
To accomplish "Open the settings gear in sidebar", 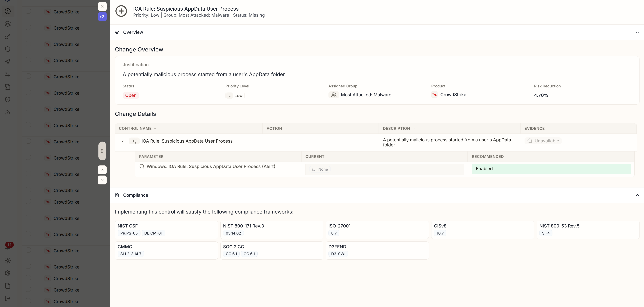I will click(x=8, y=273).
